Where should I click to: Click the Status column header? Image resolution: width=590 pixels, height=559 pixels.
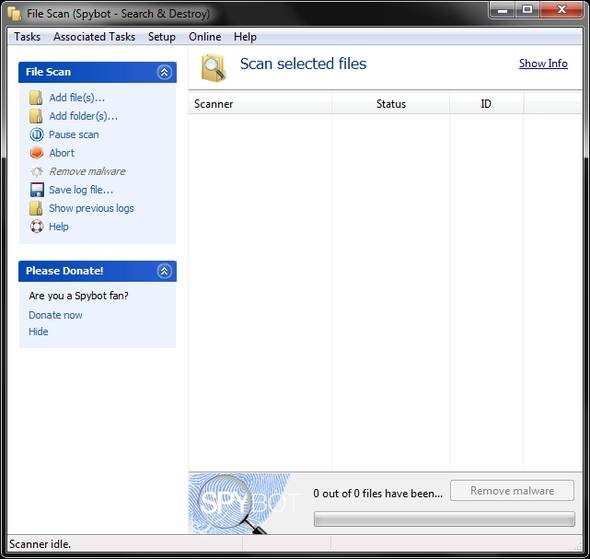pyautogui.click(x=391, y=104)
